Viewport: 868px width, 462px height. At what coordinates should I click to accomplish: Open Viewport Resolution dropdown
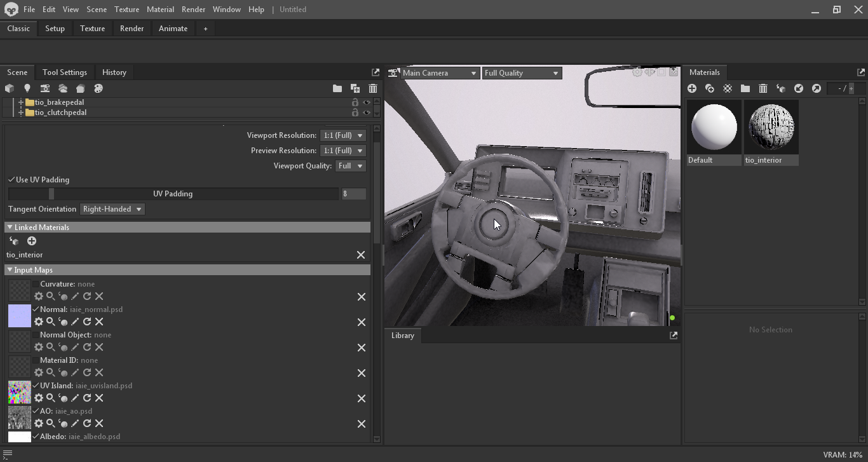[x=343, y=135]
